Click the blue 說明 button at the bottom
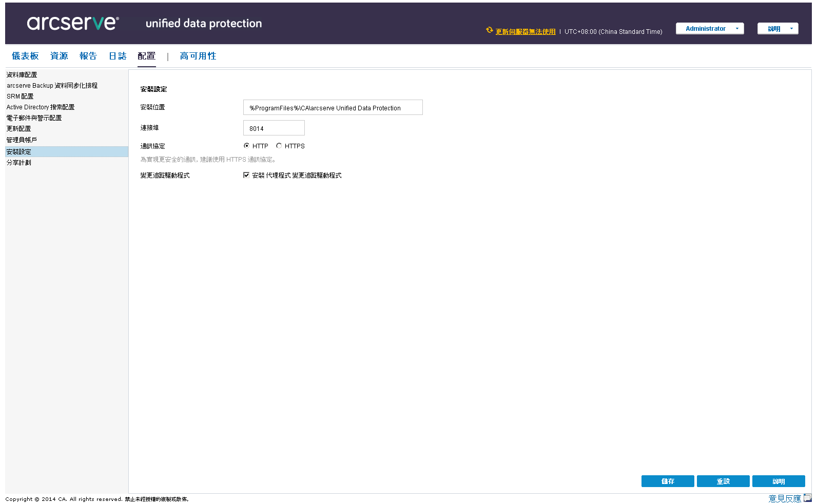The image size is (817, 504). click(779, 481)
